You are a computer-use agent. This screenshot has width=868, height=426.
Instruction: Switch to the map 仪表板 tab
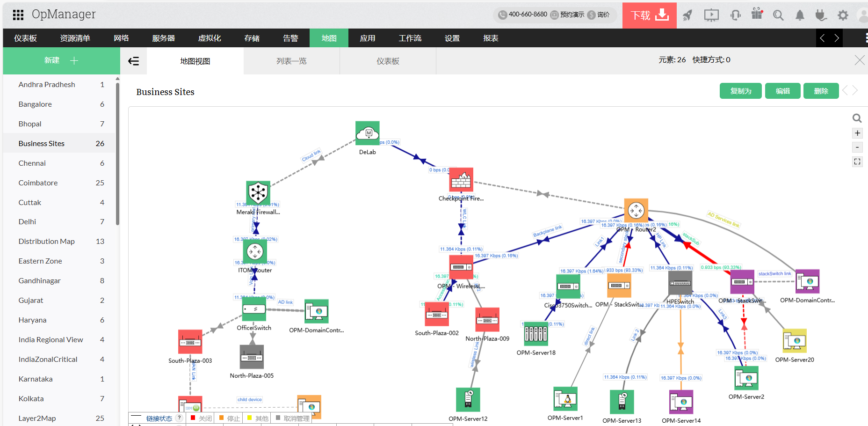[x=388, y=61]
